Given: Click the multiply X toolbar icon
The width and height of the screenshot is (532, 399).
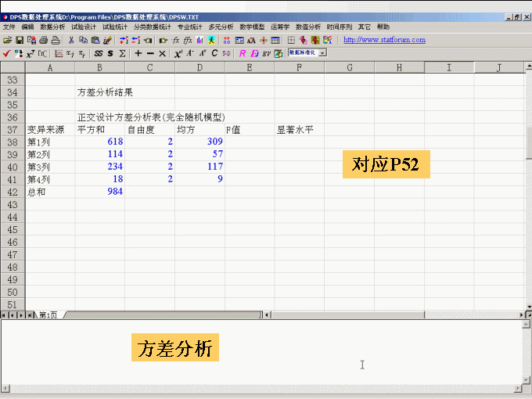Looking at the screenshot, I should coord(162,53).
